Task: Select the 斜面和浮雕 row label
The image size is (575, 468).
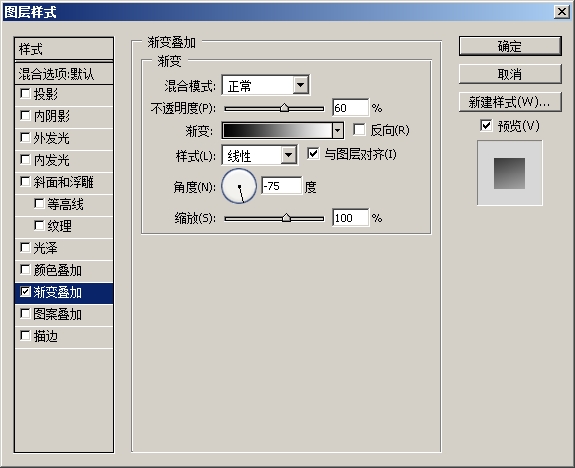Action: click(x=64, y=182)
